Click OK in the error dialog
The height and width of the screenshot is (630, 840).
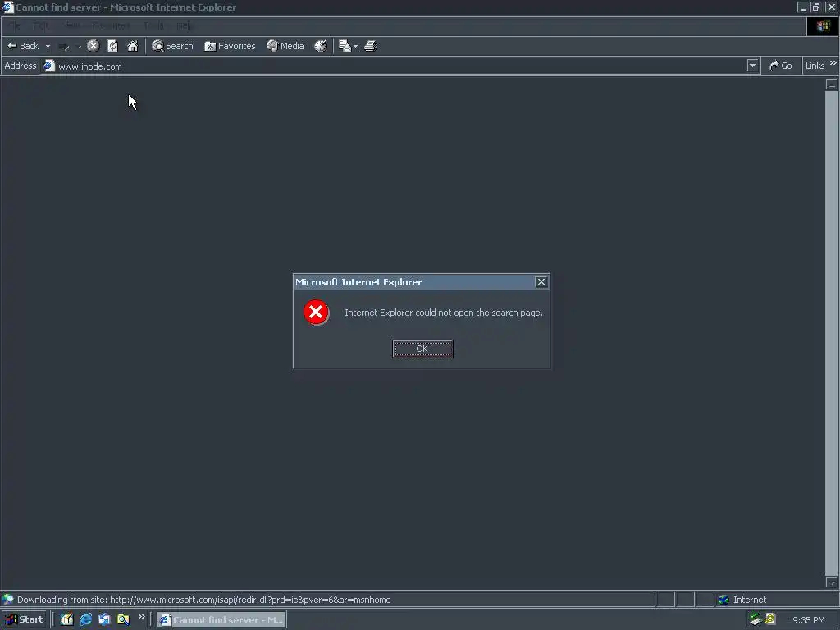click(x=422, y=349)
